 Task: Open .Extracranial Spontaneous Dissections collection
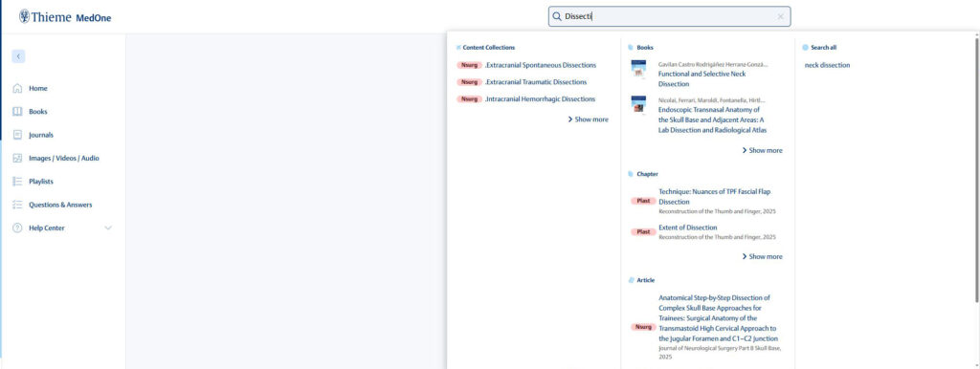[x=540, y=65]
